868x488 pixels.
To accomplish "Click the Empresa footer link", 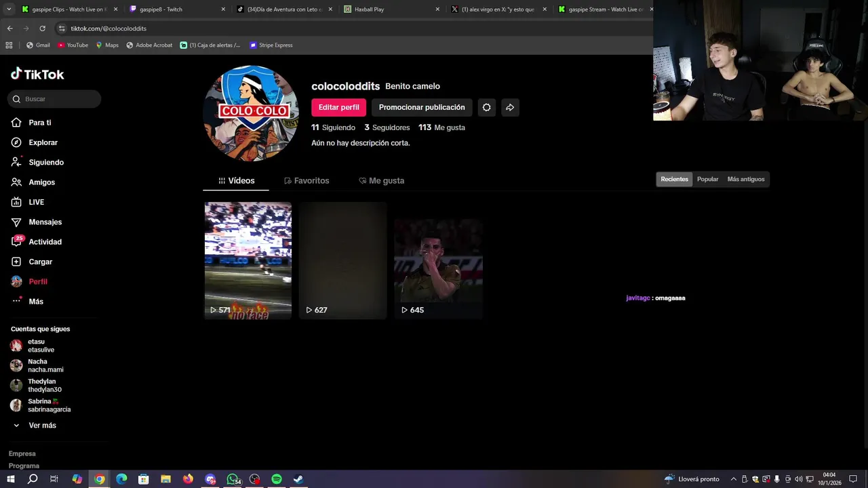I will click(22, 453).
